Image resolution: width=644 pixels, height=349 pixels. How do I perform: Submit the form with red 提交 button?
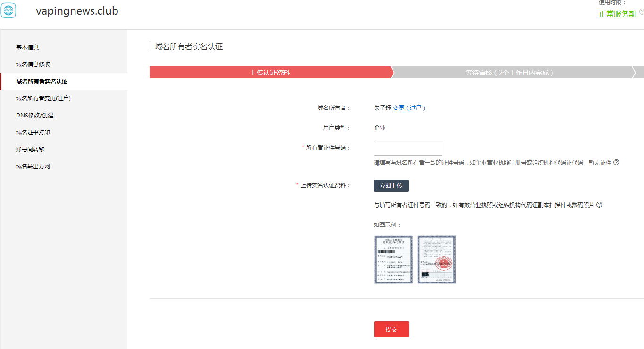(391, 329)
